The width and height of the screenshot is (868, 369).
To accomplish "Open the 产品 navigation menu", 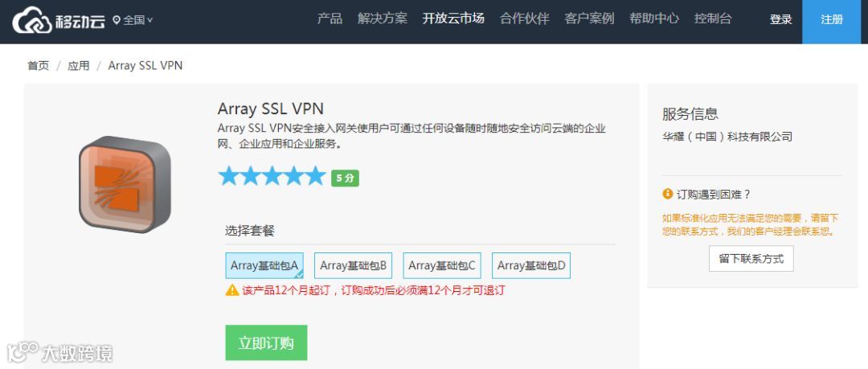I will (x=330, y=18).
